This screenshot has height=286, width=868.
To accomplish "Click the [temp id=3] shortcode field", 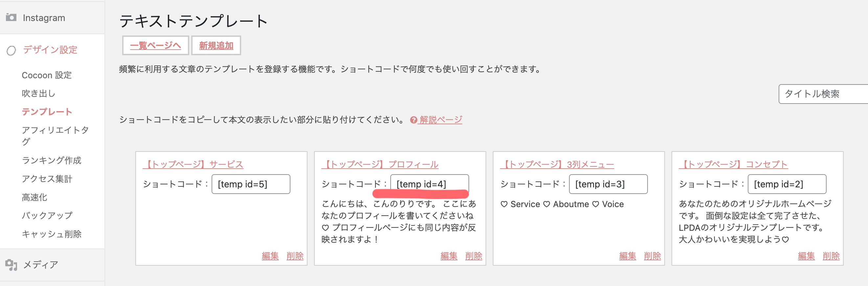I will click(608, 184).
